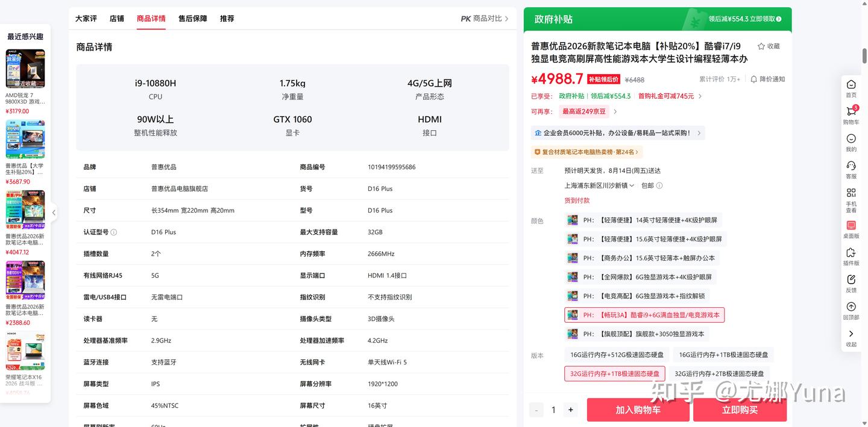This screenshot has height=427, width=868.
Task: Click 领后减¥554.3 立即领取 coupon
Action: pos(745,19)
